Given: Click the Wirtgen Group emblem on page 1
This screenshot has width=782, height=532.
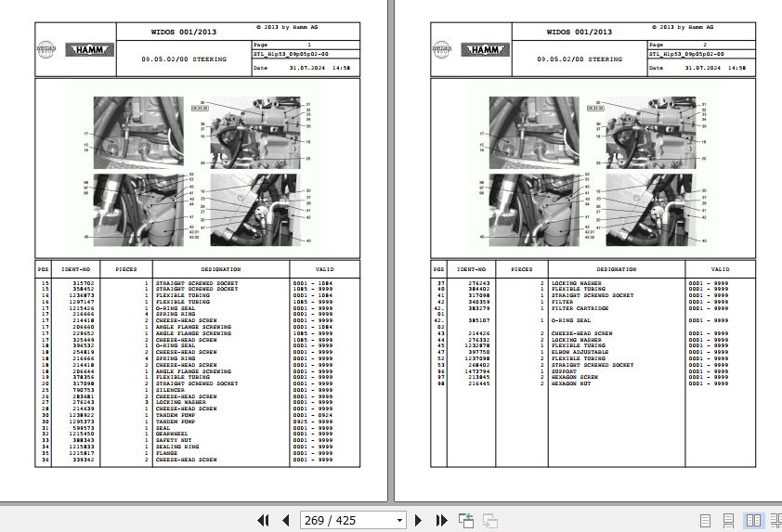Looking at the screenshot, I should coord(46,49).
